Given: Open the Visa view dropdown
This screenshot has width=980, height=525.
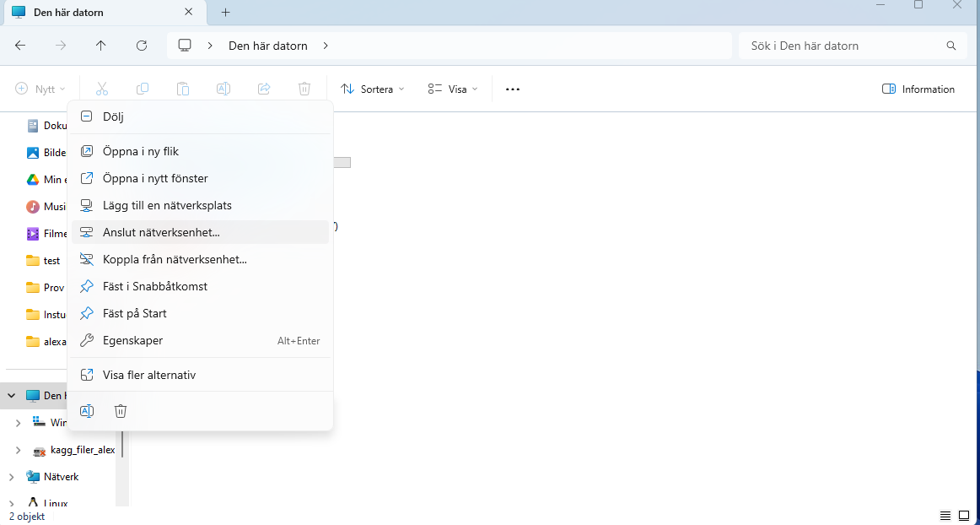Looking at the screenshot, I should [x=453, y=89].
